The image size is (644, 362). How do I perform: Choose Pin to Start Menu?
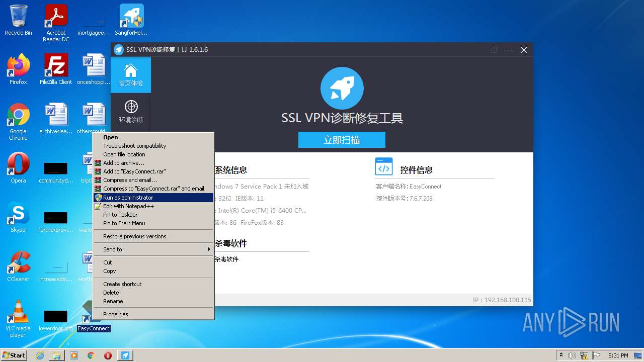click(153, 223)
